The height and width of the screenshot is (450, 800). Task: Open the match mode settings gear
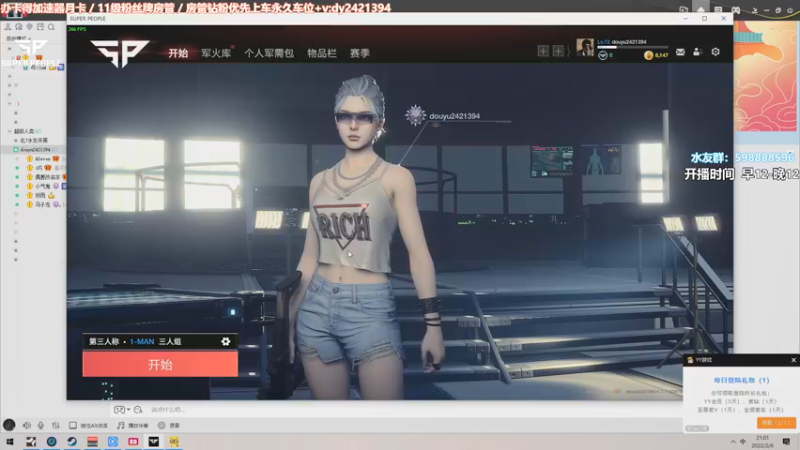pyautogui.click(x=226, y=341)
